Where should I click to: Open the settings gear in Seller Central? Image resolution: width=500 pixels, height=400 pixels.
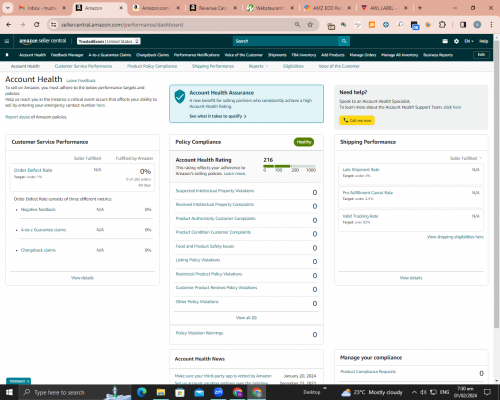(x=456, y=41)
